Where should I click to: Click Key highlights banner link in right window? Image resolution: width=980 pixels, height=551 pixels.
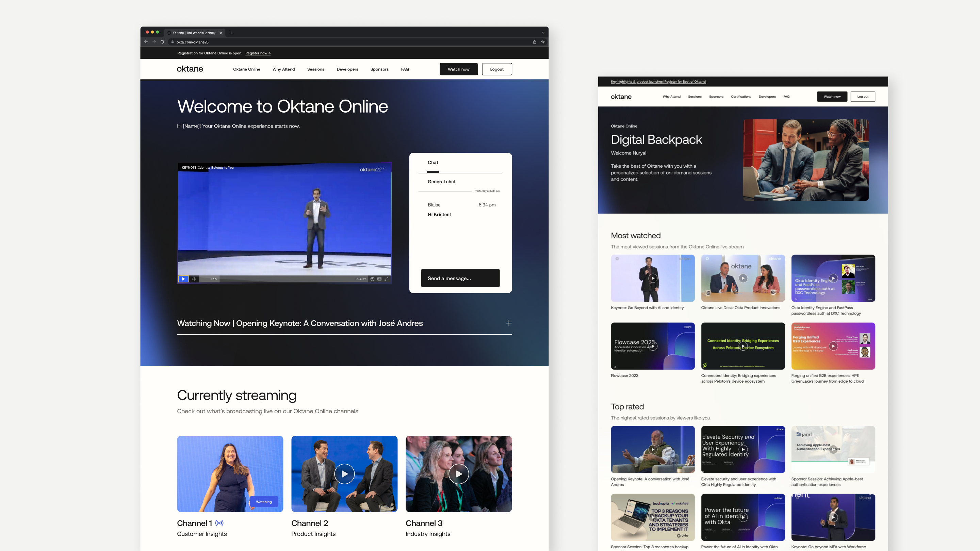click(x=658, y=81)
